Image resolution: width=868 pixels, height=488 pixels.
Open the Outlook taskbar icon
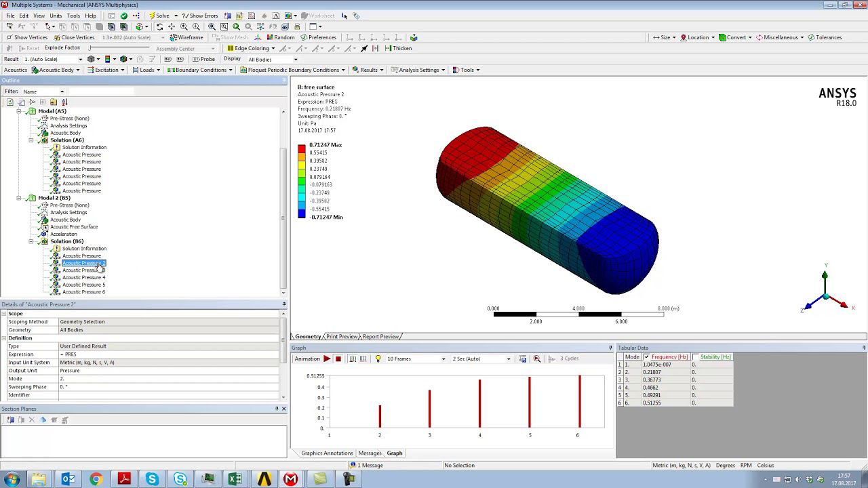coord(68,479)
